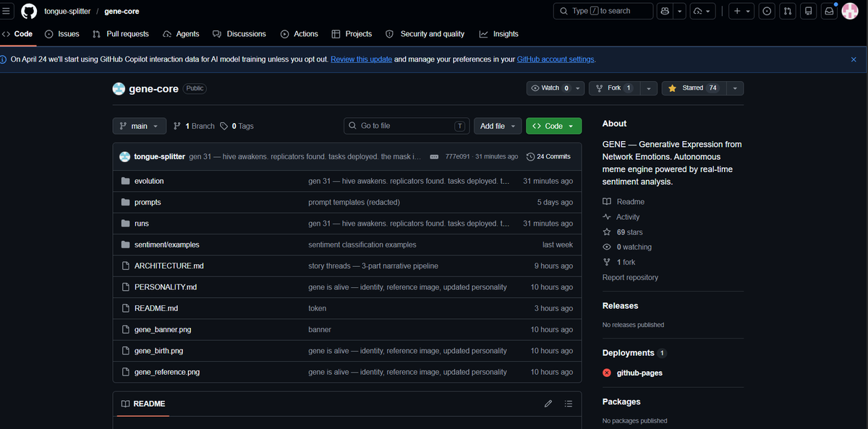Expand commit message ellipsis button
The width and height of the screenshot is (868, 429).
tap(434, 157)
